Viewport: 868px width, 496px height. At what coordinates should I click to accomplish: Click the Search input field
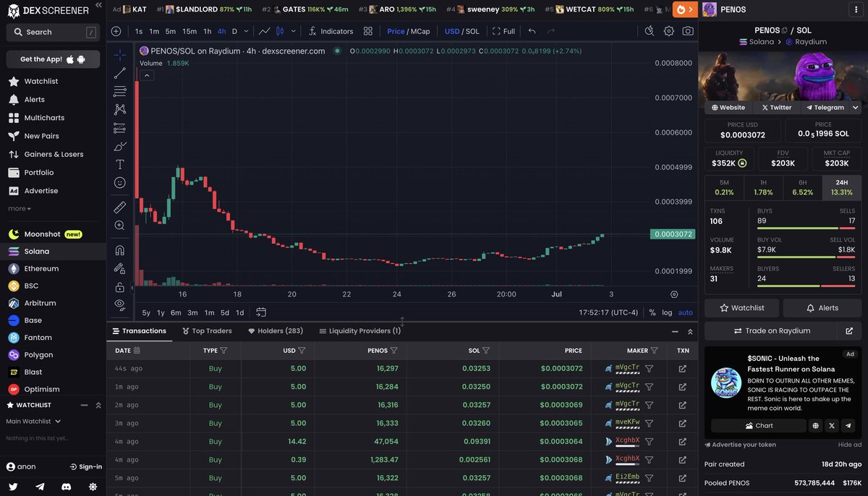point(53,32)
